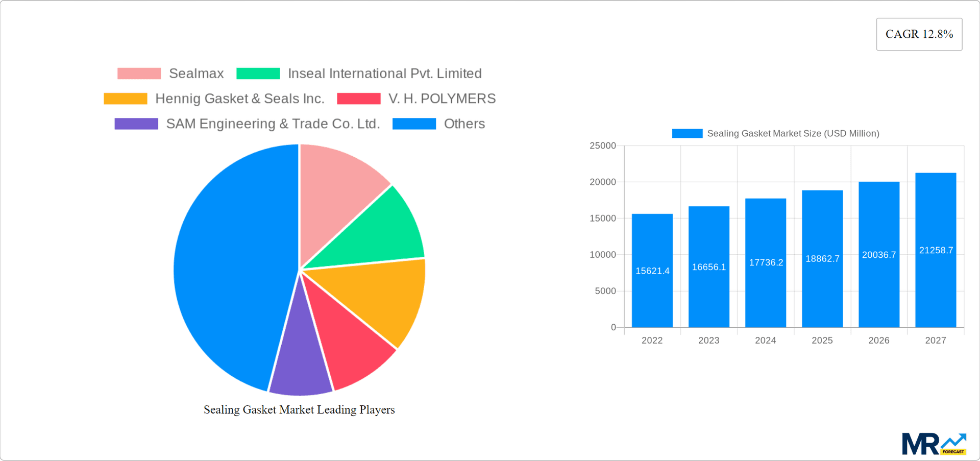Select the red V. H. POLYMERS legend swatch
Image resolution: width=980 pixels, height=461 pixels.
coord(359,98)
